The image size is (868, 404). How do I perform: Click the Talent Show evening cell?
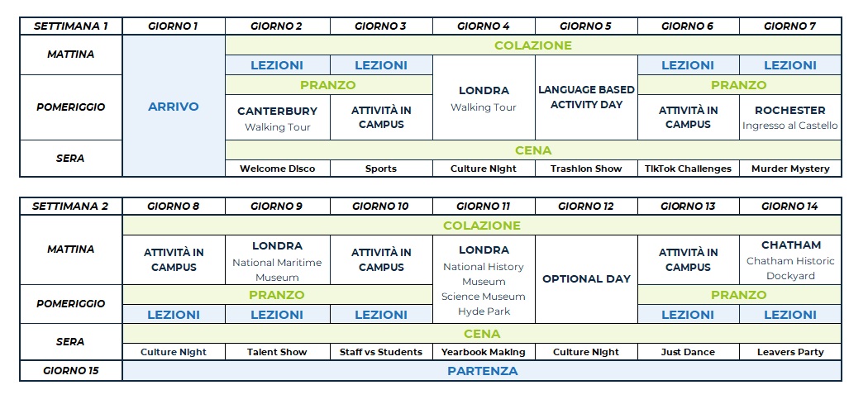coord(277,352)
